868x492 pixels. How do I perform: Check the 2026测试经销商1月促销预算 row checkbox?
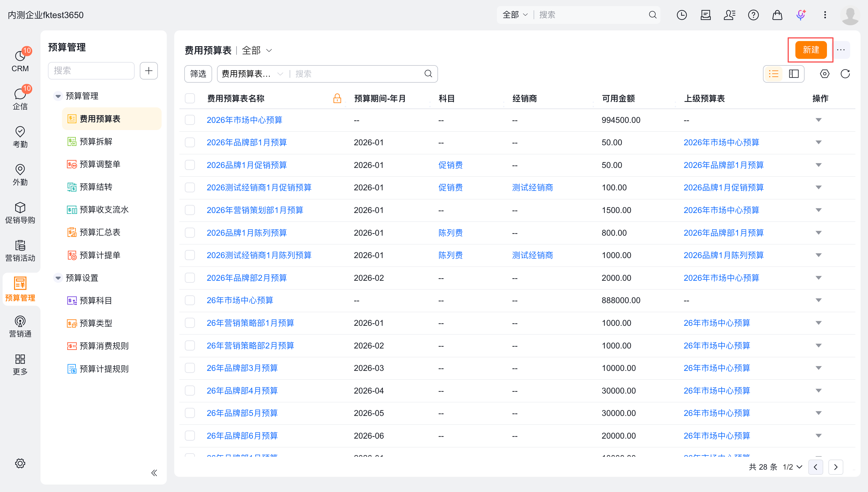[x=190, y=187]
